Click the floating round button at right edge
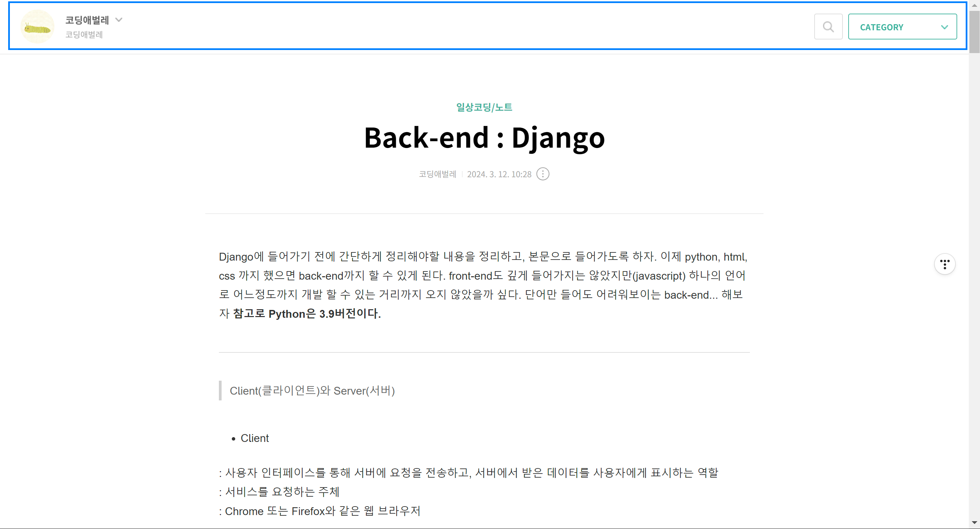Image resolution: width=980 pixels, height=529 pixels. 945,264
